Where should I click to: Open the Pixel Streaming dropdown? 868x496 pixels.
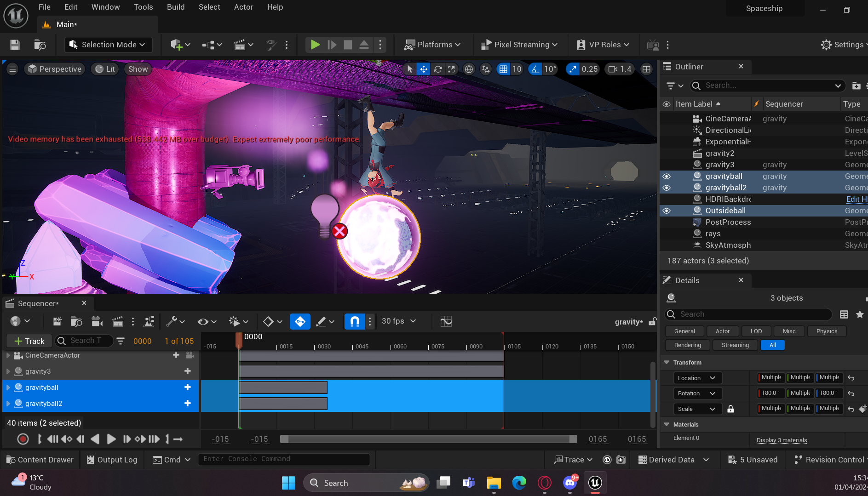[519, 45]
